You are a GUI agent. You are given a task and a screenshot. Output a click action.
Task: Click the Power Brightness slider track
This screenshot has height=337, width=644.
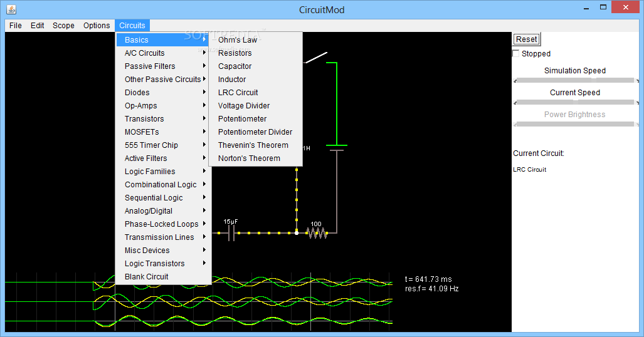click(x=575, y=124)
